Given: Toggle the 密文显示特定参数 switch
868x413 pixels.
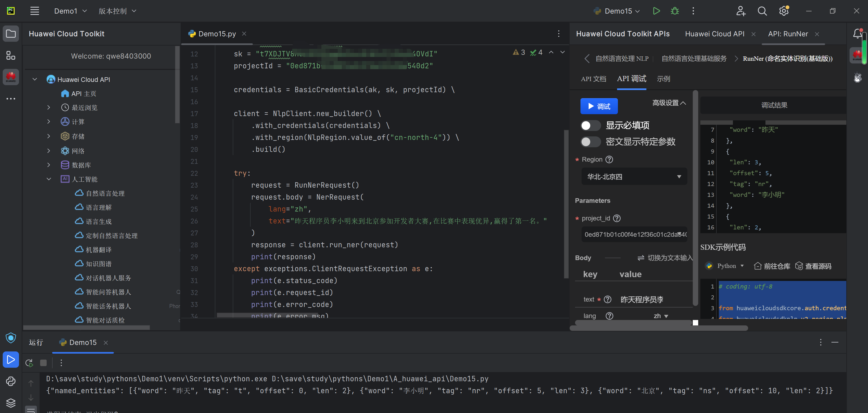Looking at the screenshot, I should (590, 142).
